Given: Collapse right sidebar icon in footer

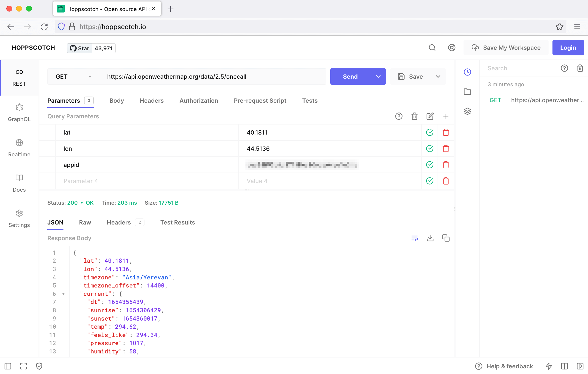Looking at the screenshot, I should tap(580, 366).
